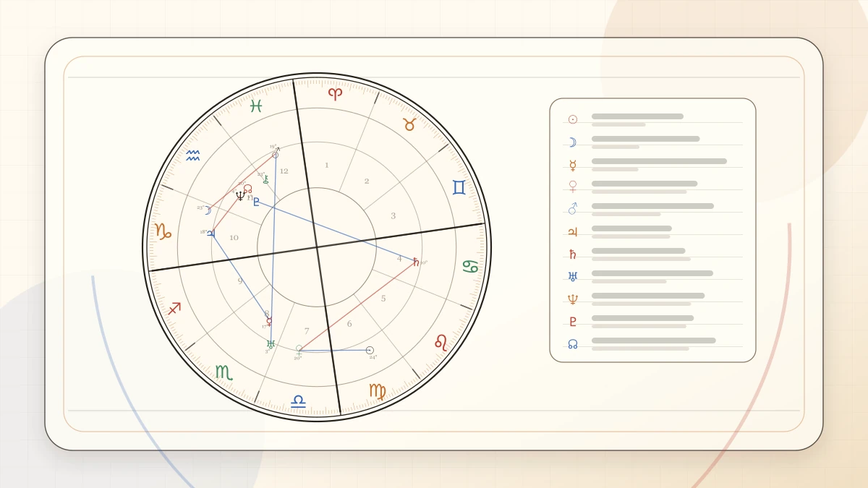The height and width of the screenshot is (488, 868).
Task: Select the Aries sign on the wheel
Action: [335, 93]
